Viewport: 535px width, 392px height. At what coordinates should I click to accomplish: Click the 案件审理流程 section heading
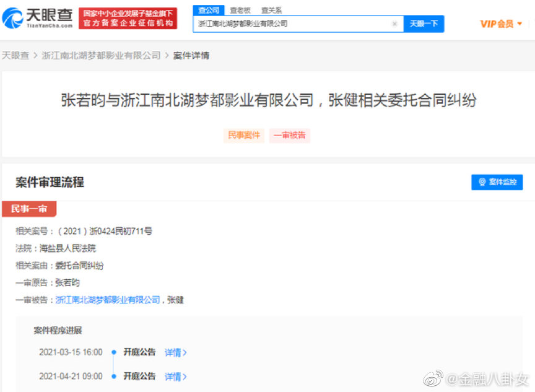[50, 182]
